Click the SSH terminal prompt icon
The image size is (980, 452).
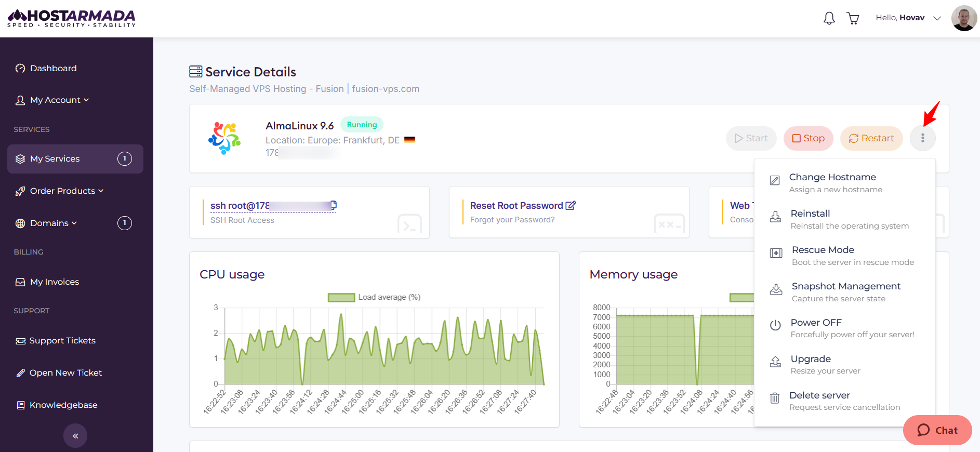409,225
